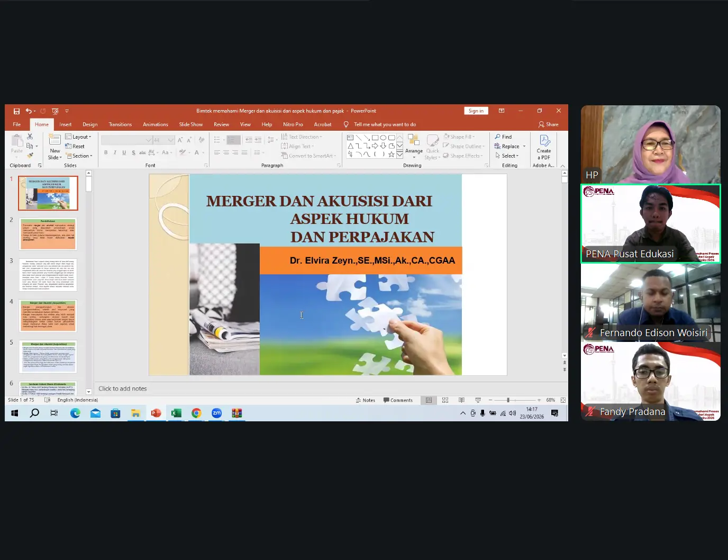Image resolution: width=728 pixels, height=560 pixels.
Task: Toggle Italic formatting
Action: click(115, 152)
